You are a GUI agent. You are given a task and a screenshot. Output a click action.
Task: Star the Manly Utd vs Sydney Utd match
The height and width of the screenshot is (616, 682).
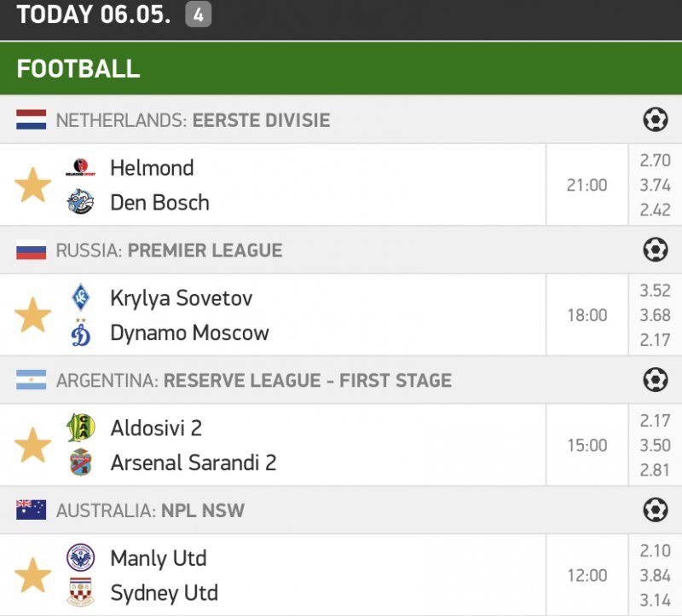click(x=33, y=576)
